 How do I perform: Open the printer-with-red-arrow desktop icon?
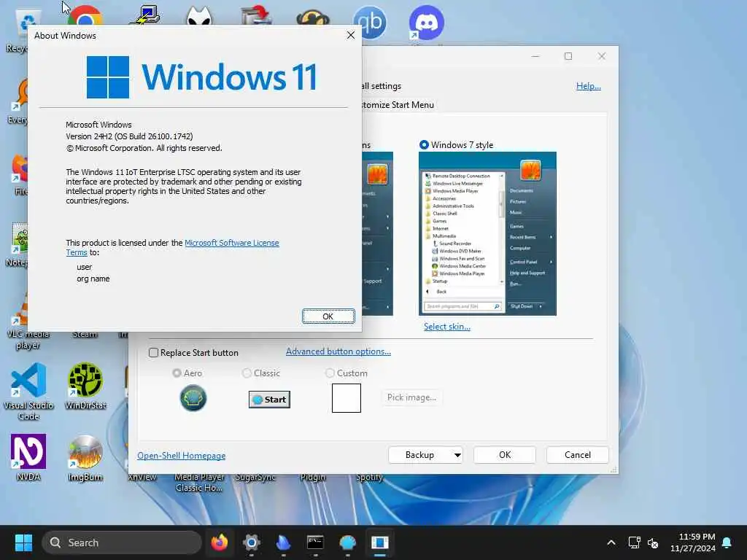[x=256, y=15]
